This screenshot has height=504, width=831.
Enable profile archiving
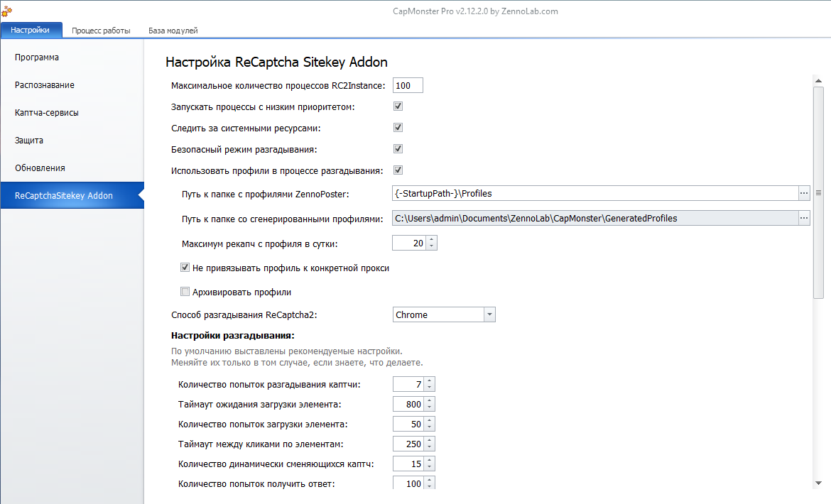[x=185, y=291]
